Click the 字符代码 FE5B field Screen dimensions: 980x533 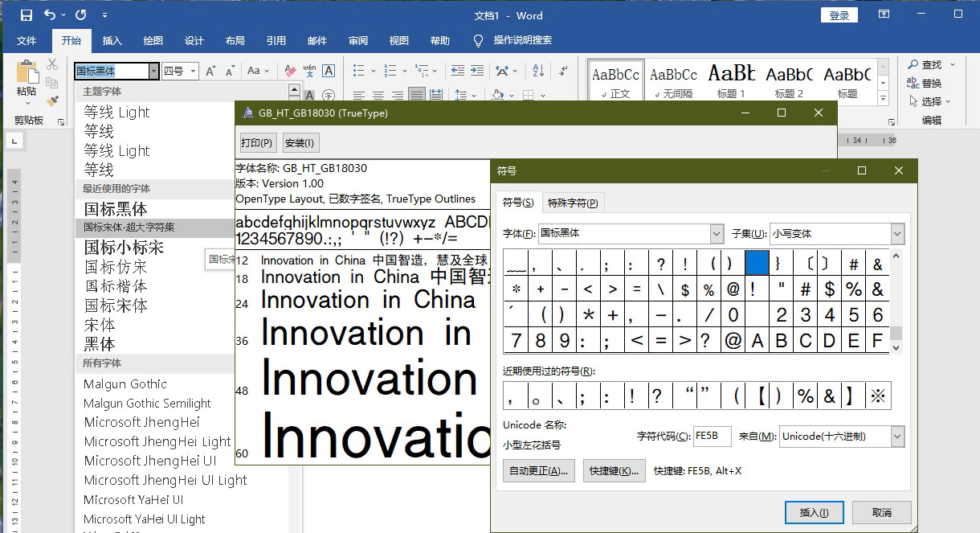pos(713,436)
